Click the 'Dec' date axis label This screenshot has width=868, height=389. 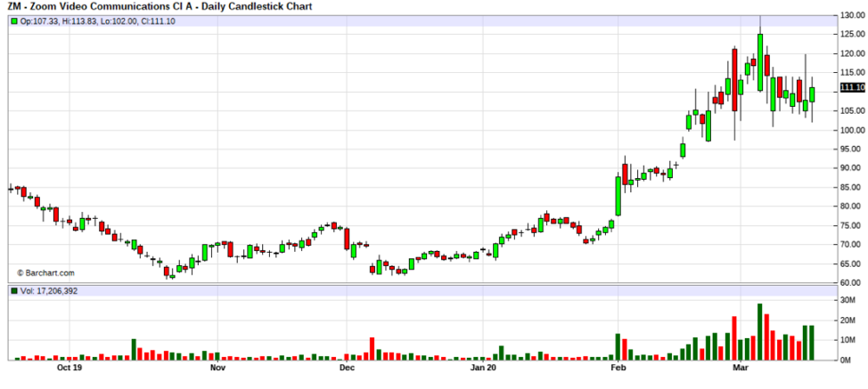[x=347, y=367]
